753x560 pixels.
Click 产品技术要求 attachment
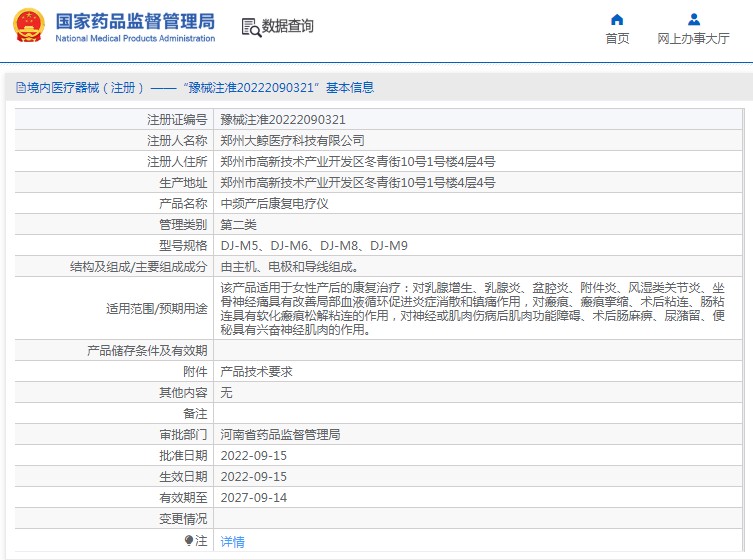[256, 372]
